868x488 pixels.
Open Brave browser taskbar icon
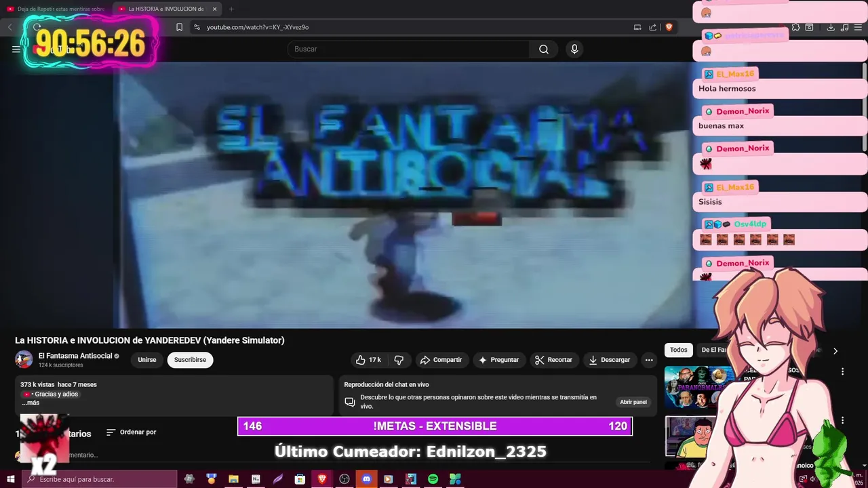322,479
